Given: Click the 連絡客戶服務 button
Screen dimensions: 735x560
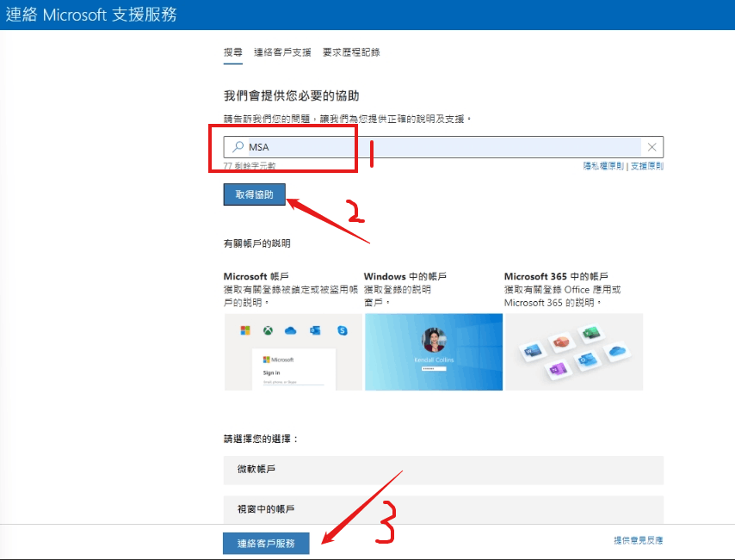Looking at the screenshot, I should [x=266, y=543].
